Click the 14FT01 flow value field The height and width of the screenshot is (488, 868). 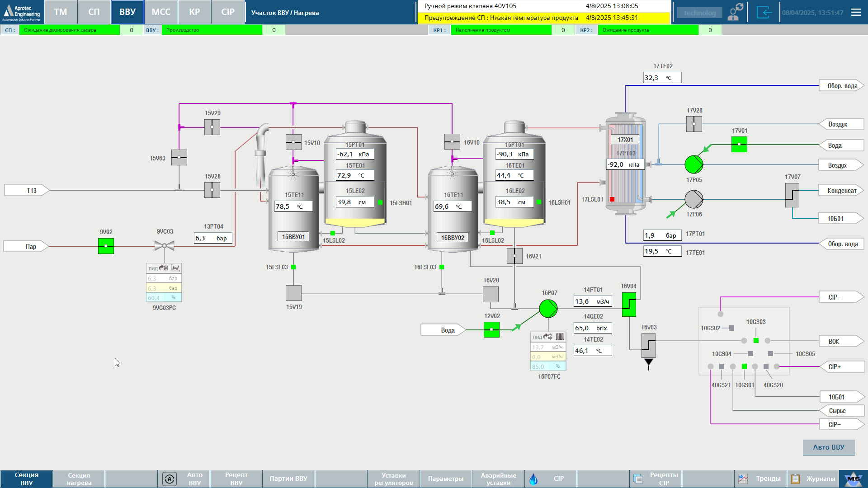pyautogui.click(x=592, y=301)
